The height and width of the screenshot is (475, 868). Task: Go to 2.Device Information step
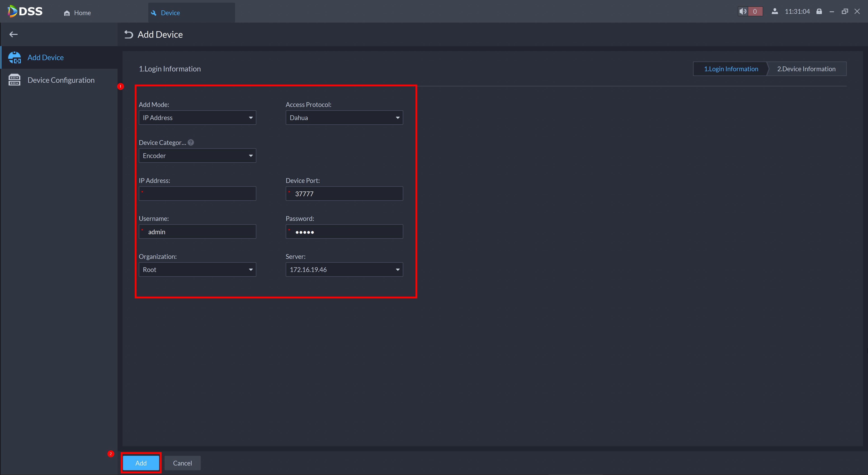(806, 69)
